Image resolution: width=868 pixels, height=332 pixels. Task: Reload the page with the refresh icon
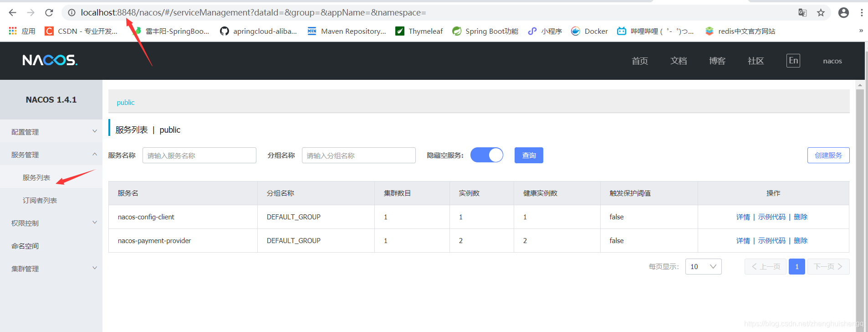tap(49, 13)
